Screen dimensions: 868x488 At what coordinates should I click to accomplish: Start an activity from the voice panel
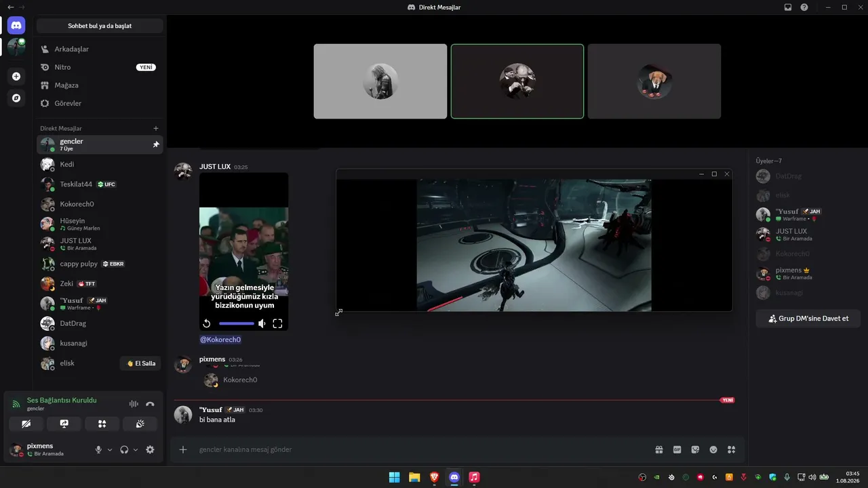pyautogui.click(x=102, y=424)
